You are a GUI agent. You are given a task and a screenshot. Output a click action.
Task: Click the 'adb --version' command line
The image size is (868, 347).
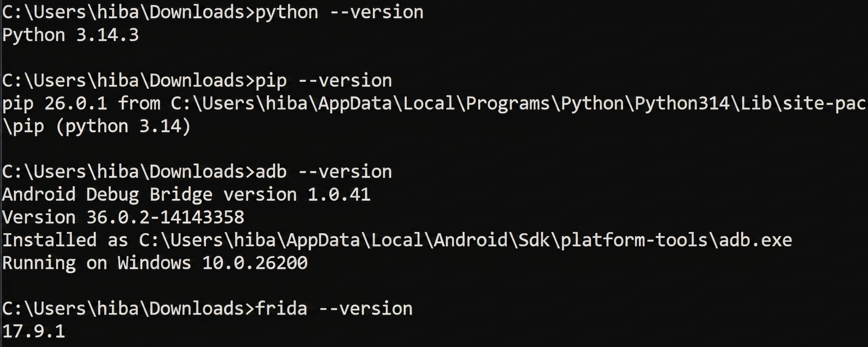[x=197, y=172]
